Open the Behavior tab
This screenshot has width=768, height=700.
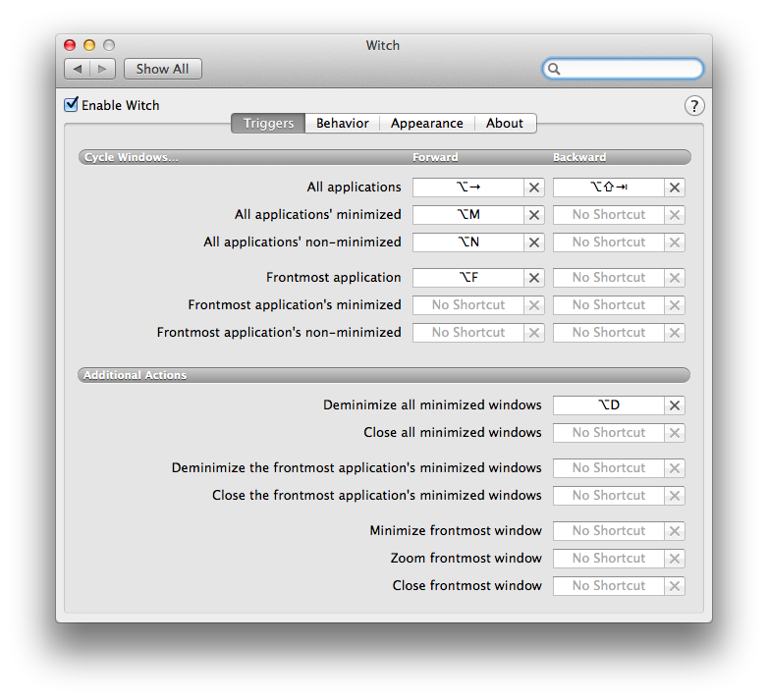coord(343,123)
